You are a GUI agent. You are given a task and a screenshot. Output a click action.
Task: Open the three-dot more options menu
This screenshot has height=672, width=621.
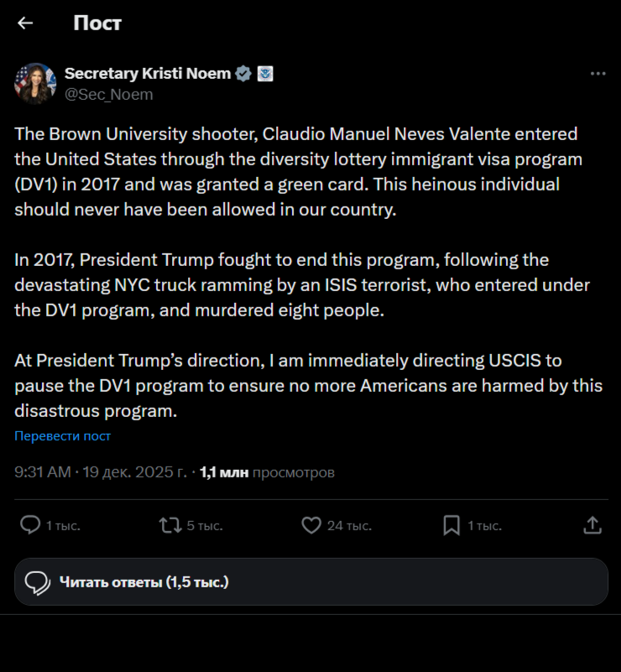pyautogui.click(x=598, y=74)
